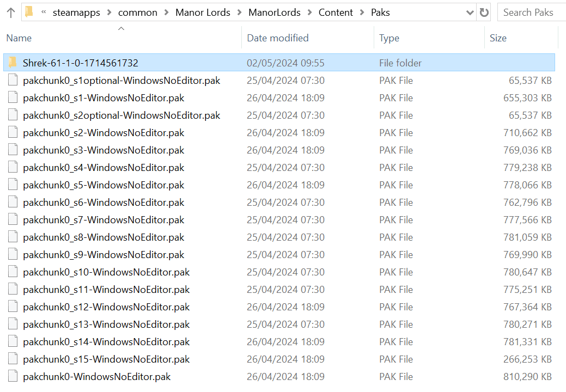
Task: Click the 655,303 KB size value
Action: pos(527,98)
